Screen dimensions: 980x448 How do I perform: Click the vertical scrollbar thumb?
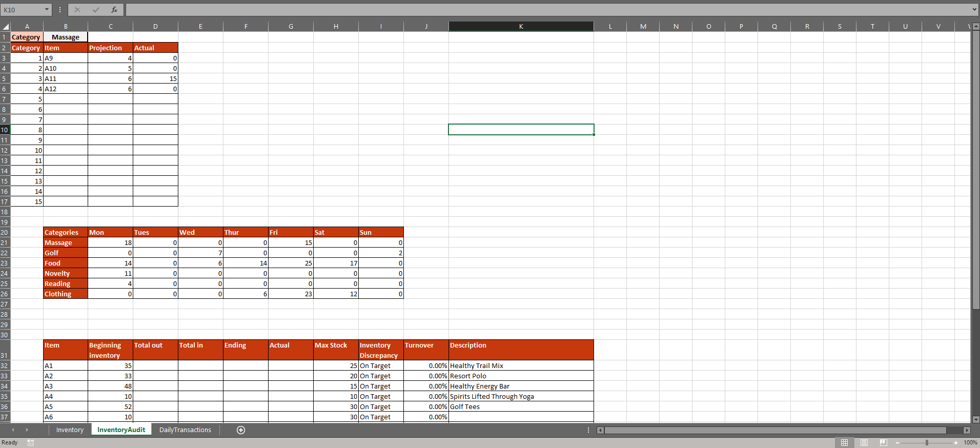(x=976, y=170)
